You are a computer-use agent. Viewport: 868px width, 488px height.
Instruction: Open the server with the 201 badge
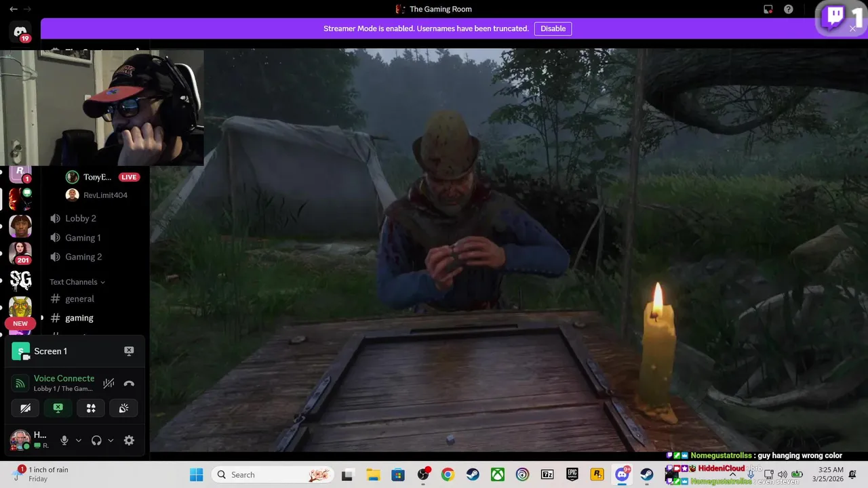pos(20,253)
